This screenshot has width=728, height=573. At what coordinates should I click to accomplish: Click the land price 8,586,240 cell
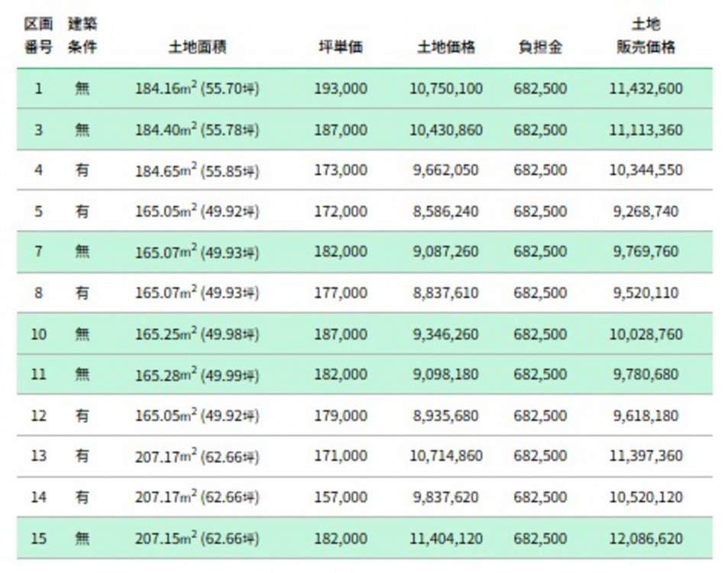[x=446, y=212]
